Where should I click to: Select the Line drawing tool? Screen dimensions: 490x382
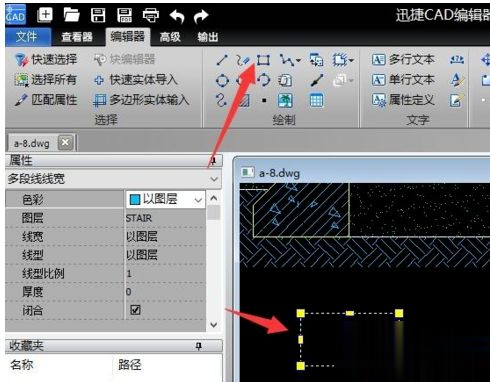222,60
